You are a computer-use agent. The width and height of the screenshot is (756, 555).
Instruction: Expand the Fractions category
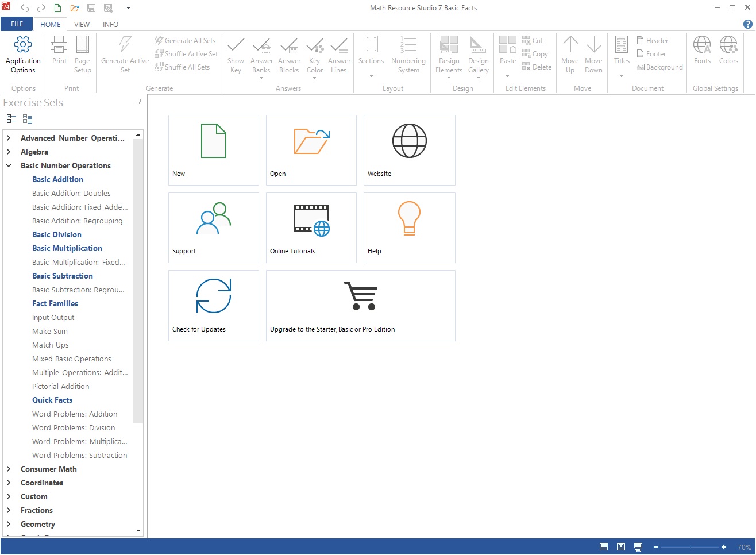pos(9,510)
